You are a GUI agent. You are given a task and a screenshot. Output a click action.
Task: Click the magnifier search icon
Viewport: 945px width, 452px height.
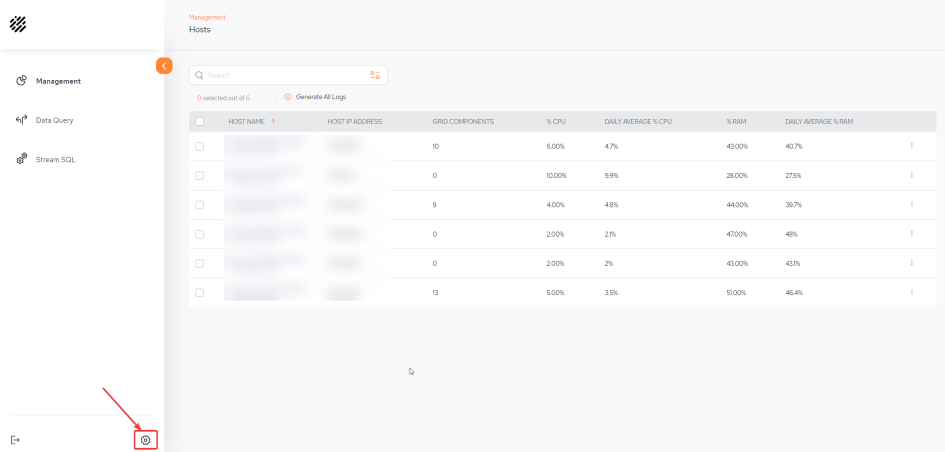(x=199, y=75)
